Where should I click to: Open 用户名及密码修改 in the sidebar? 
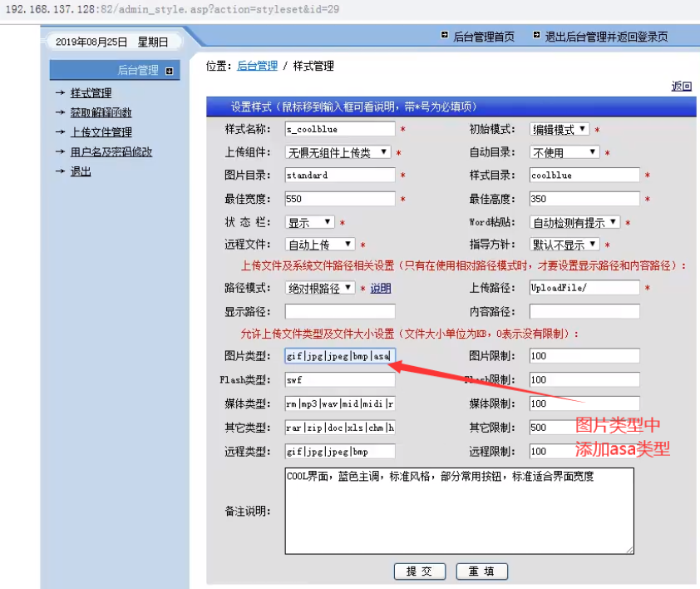click(x=111, y=152)
